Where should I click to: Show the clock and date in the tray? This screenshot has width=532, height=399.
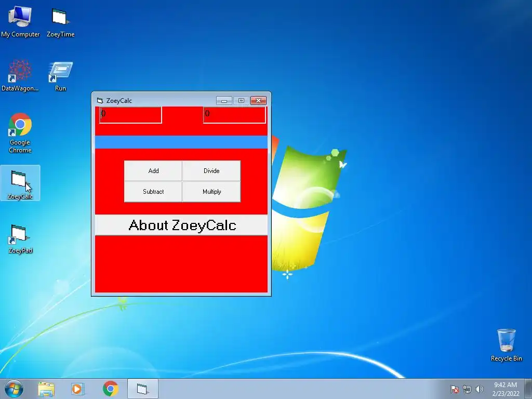pos(506,389)
